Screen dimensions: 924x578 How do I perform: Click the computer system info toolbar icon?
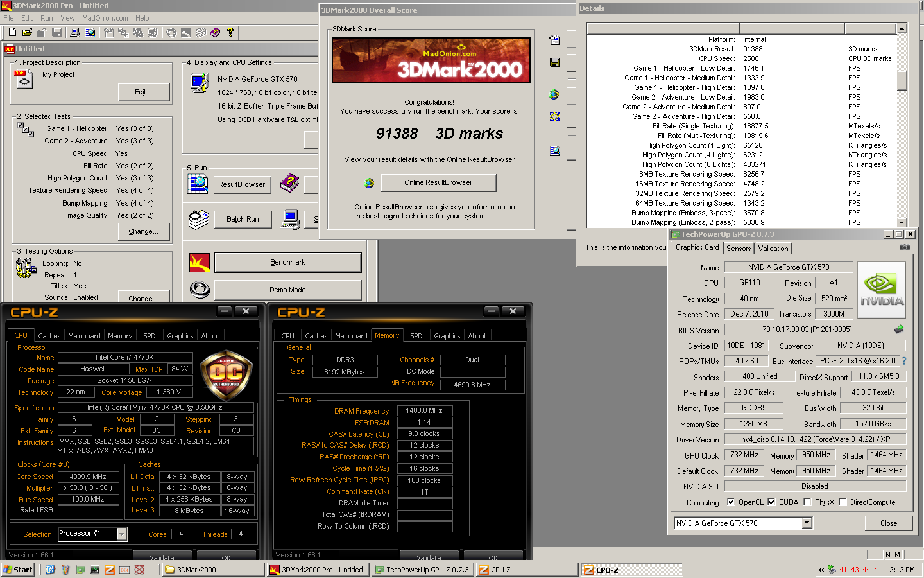(x=75, y=32)
